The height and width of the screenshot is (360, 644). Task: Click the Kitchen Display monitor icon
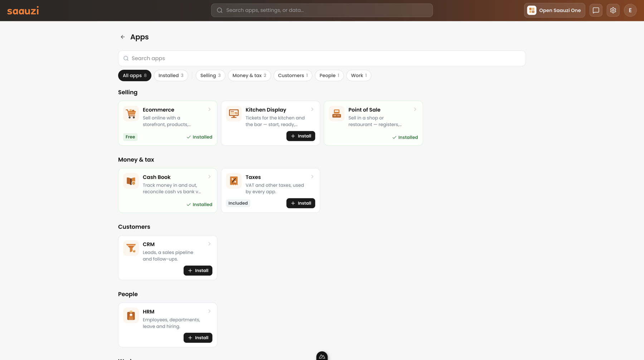click(234, 114)
